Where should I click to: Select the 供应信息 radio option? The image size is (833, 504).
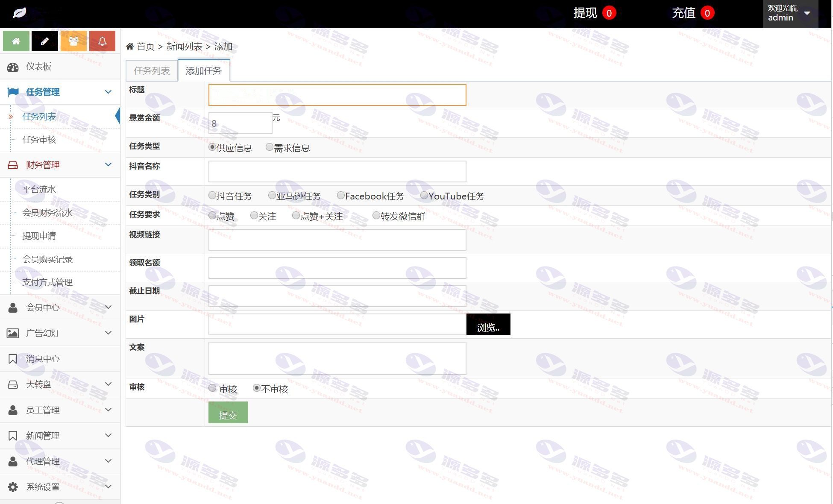pyautogui.click(x=212, y=147)
